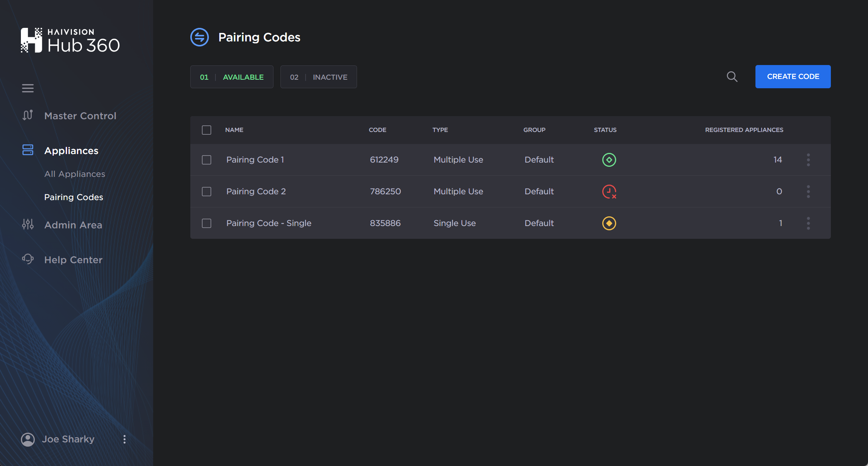
Task: Click the yellow pending status icon for Pairing Code Single
Action: (x=608, y=223)
